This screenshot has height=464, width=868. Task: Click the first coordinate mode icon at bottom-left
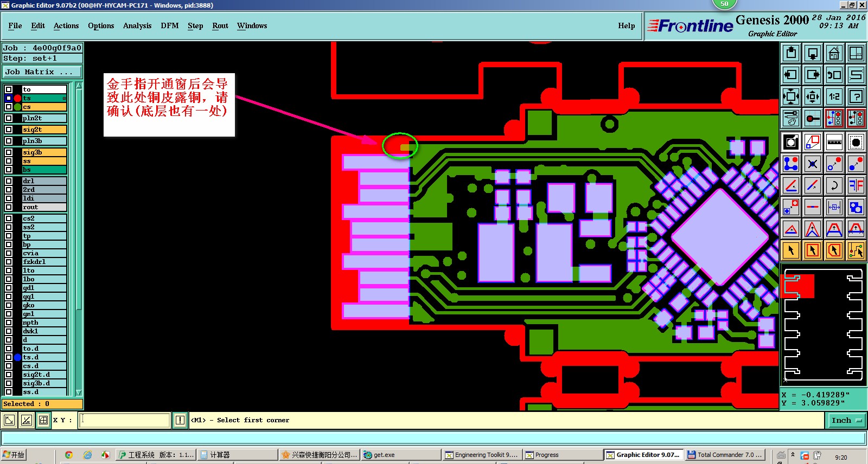pos(9,420)
